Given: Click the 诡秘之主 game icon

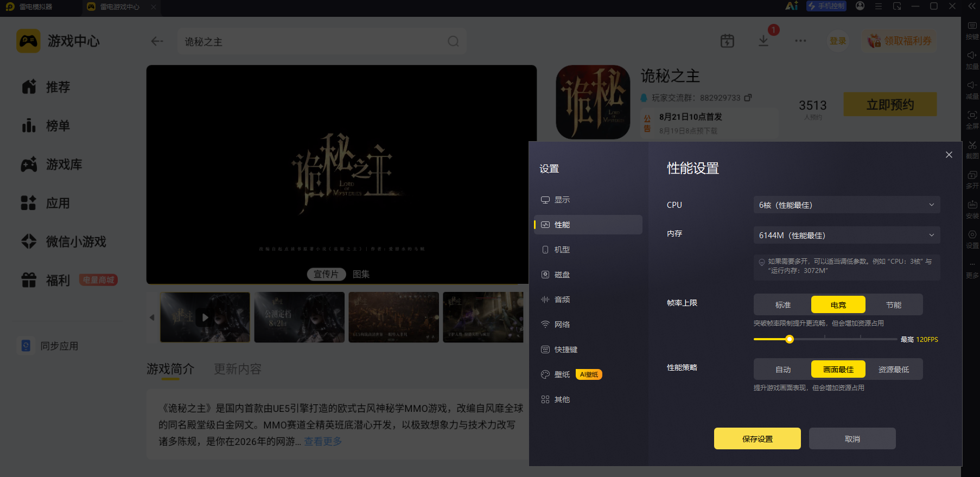Looking at the screenshot, I should pyautogui.click(x=593, y=102).
